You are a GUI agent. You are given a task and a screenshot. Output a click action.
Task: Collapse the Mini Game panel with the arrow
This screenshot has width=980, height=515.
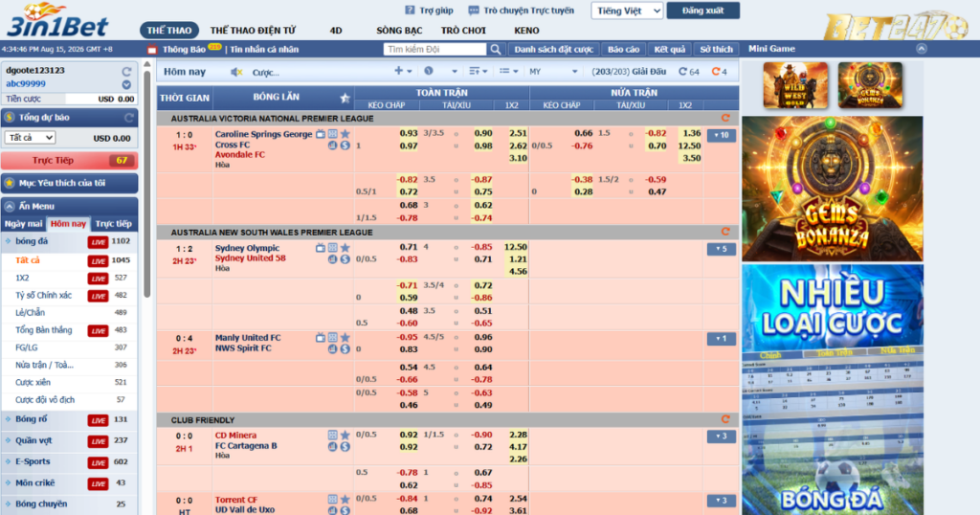922,49
